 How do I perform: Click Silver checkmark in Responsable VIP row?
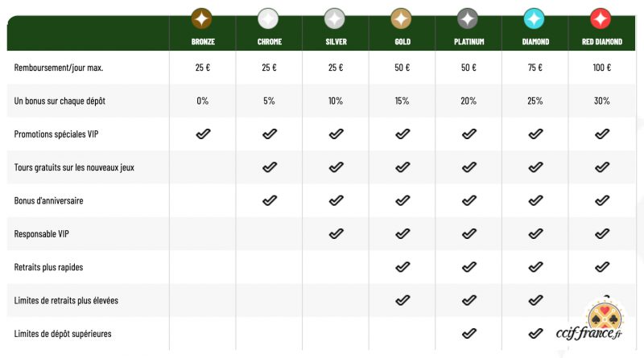336,233
